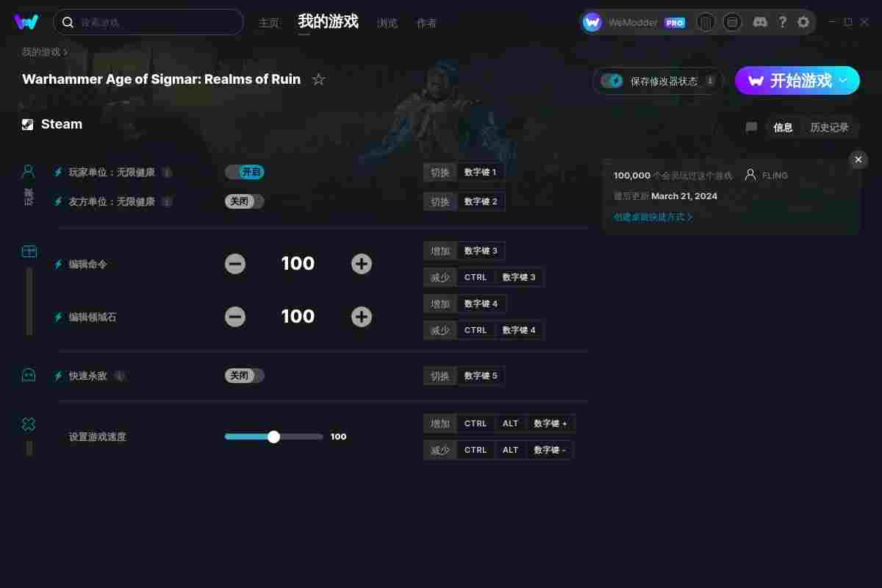882x588 pixels.
Task: Increase 编辑领域石 value with plus icon
Action: coord(362,317)
